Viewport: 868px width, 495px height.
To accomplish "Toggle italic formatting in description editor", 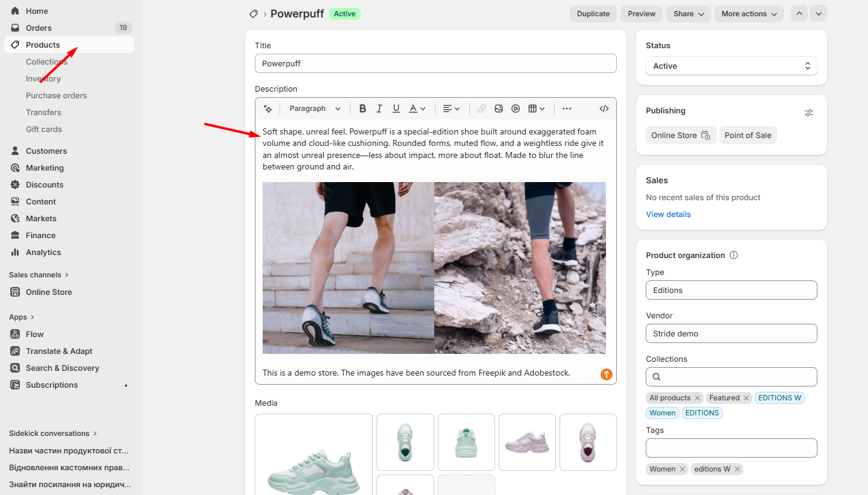I will pyautogui.click(x=379, y=109).
